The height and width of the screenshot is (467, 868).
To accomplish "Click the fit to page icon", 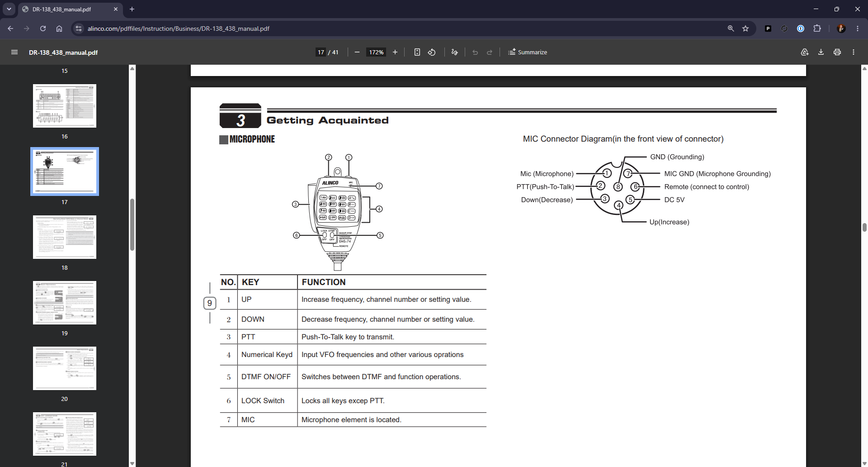I will (x=417, y=52).
